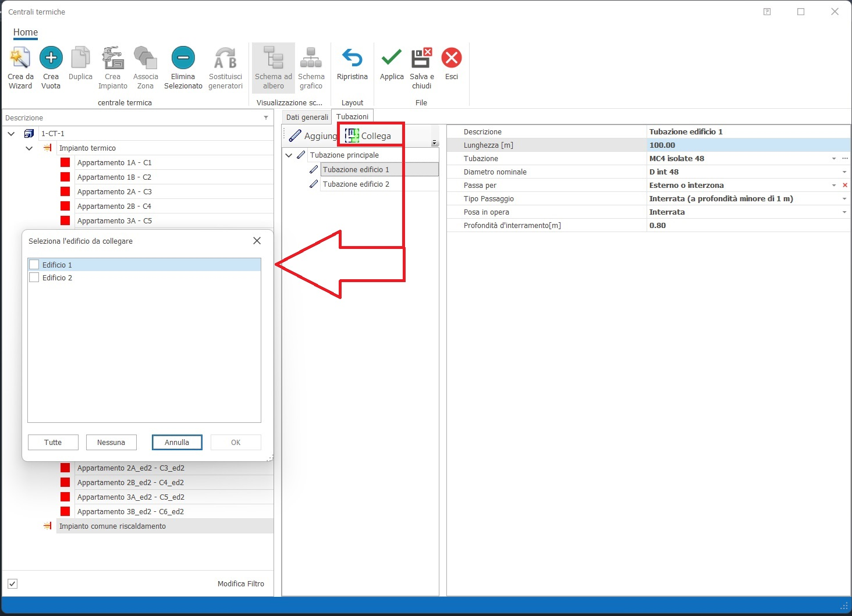
Task: Click the Elimina Selezionato icon
Action: (183, 58)
